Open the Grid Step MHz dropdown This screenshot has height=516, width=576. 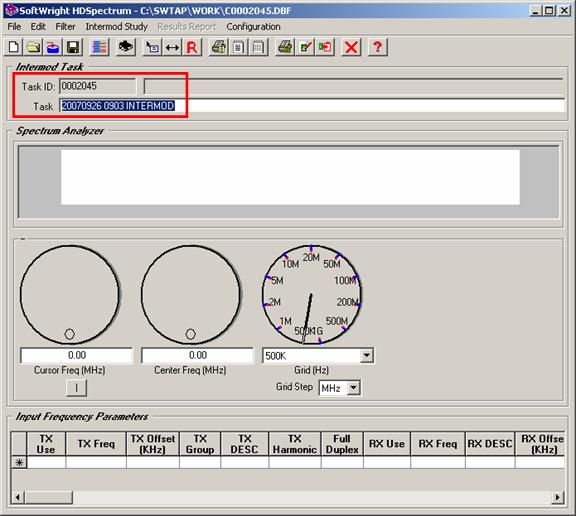pos(353,388)
